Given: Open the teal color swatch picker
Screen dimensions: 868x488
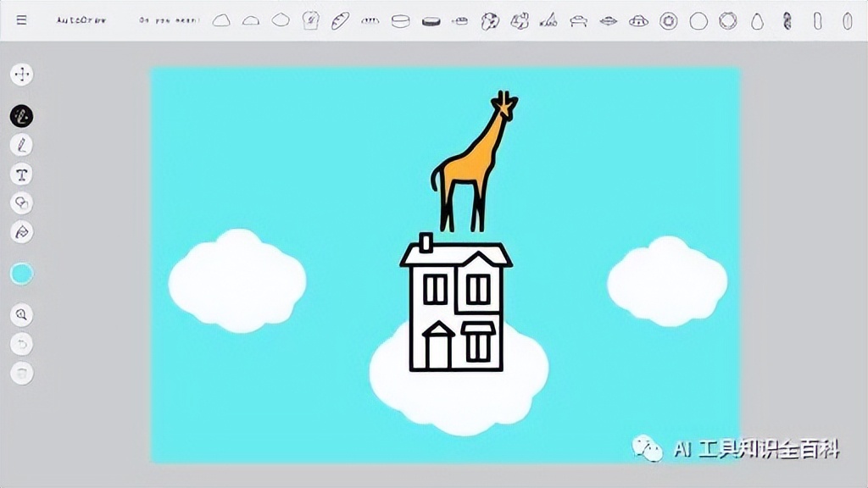Looking at the screenshot, I should [21, 273].
